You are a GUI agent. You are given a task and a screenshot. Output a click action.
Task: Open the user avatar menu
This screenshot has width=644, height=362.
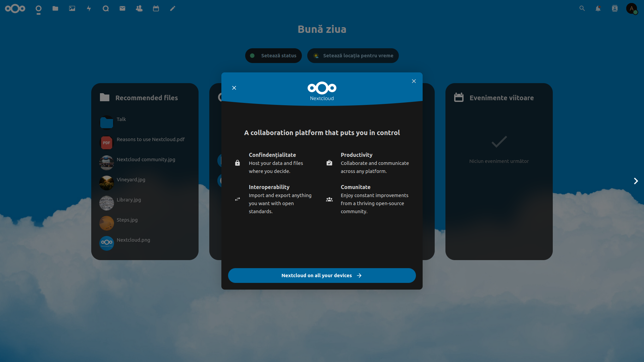point(632,8)
